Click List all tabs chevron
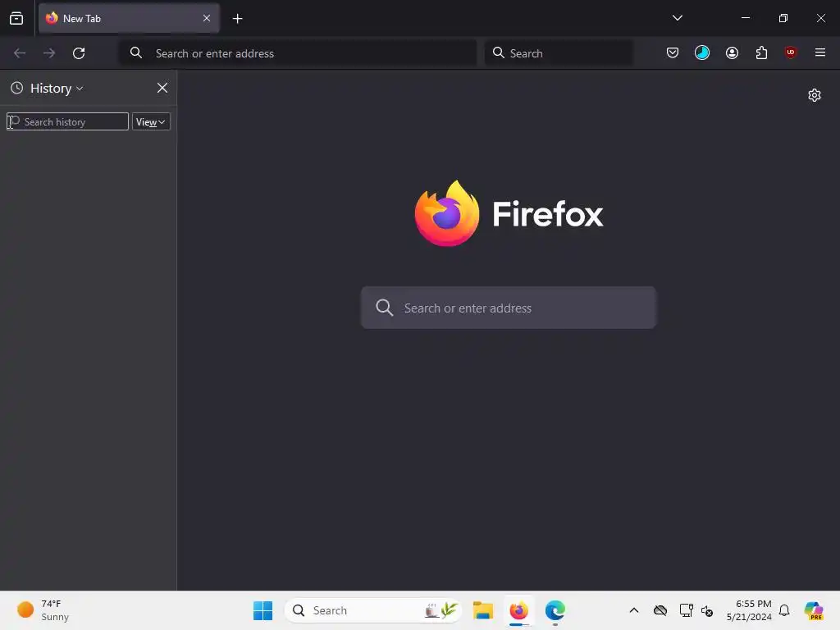The width and height of the screenshot is (840, 630). pyautogui.click(x=677, y=18)
